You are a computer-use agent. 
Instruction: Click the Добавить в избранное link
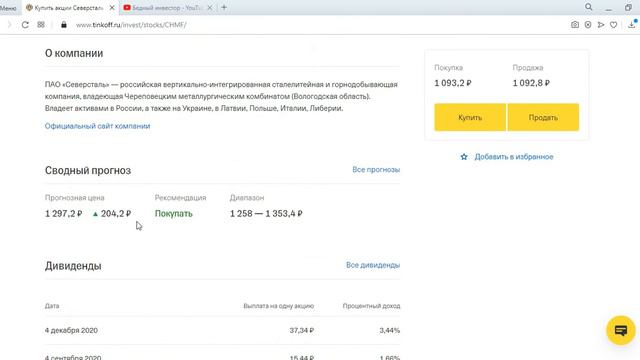(513, 157)
